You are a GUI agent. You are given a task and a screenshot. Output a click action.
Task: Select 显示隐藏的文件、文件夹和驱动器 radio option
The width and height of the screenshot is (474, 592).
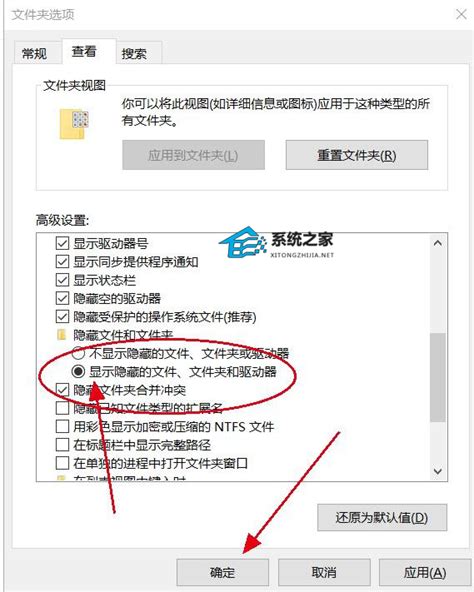tap(78, 372)
